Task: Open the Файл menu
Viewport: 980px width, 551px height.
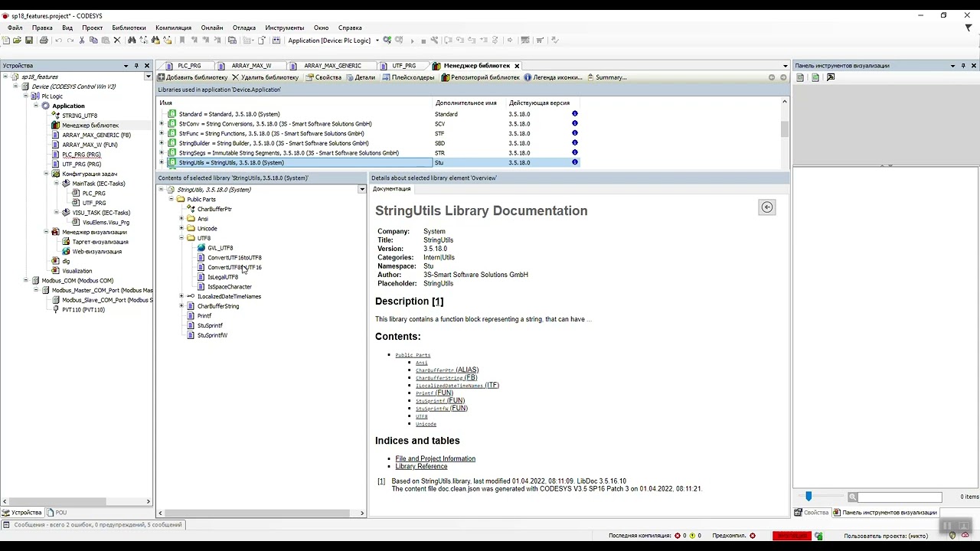Action: point(15,28)
